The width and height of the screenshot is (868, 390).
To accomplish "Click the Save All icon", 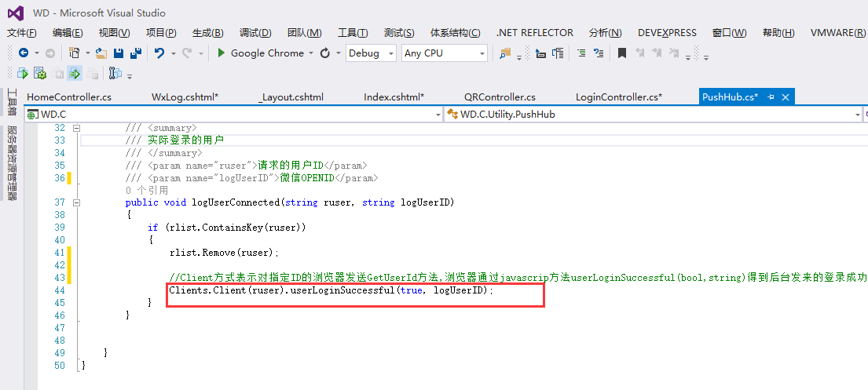I will [136, 53].
